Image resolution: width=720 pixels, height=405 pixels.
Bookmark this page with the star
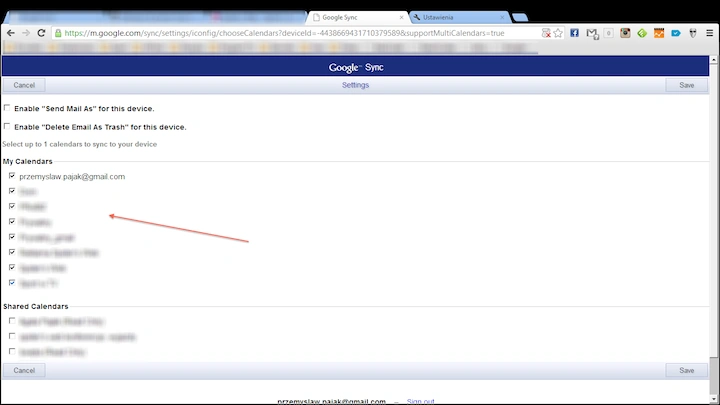click(x=558, y=33)
